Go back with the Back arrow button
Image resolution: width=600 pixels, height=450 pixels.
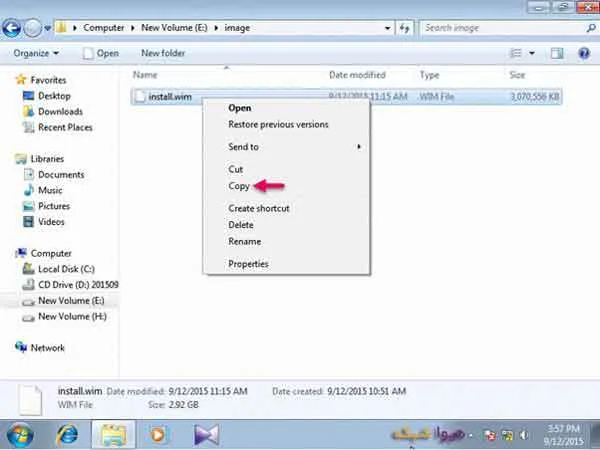point(11,28)
